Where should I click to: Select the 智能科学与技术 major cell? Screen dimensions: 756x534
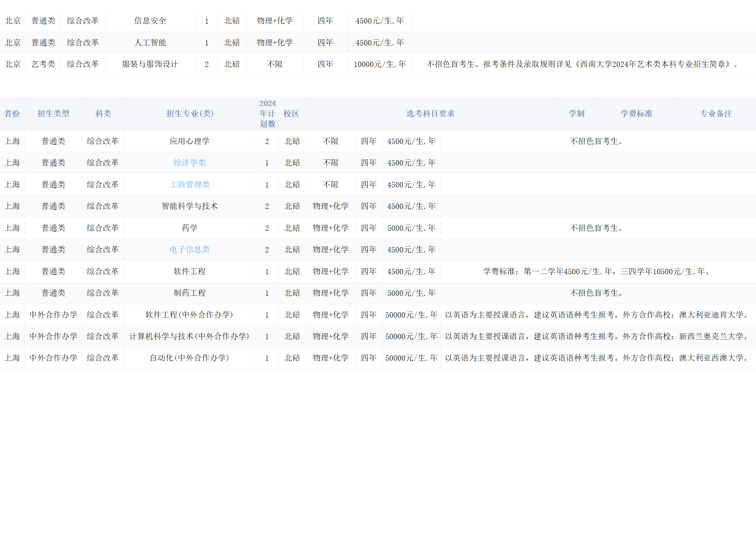[x=190, y=206]
